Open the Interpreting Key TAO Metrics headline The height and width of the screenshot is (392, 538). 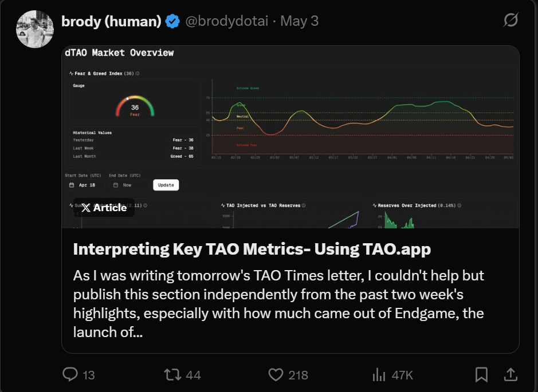(252, 249)
